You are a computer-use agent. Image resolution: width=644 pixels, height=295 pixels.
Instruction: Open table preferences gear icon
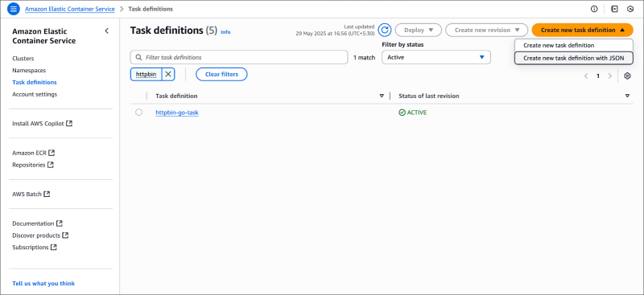point(627,76)
